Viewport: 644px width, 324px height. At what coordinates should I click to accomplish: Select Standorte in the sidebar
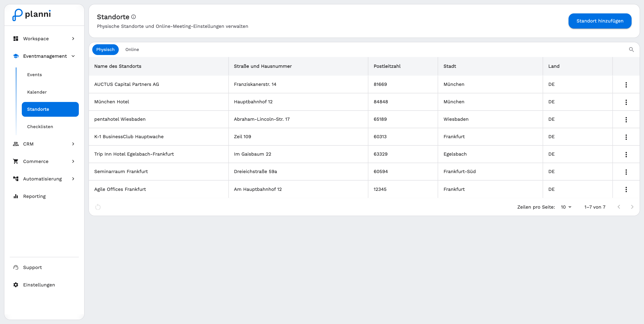pos(50,109)
